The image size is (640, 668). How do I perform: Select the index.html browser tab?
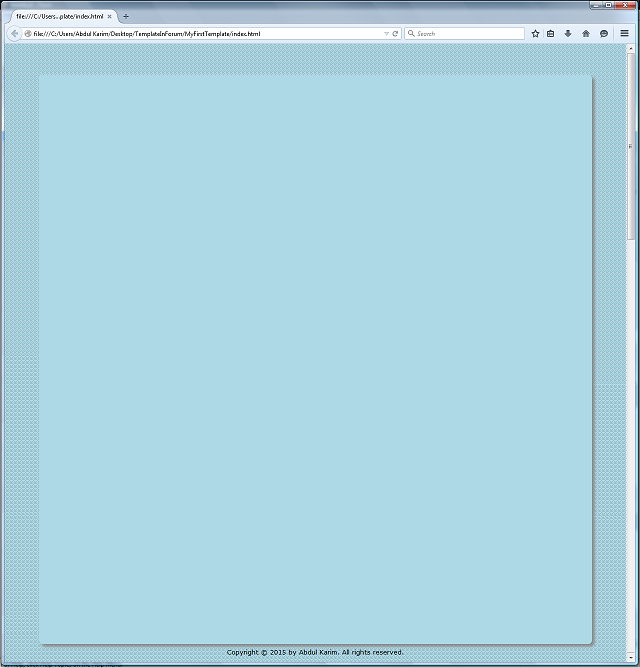coord(58,16)
